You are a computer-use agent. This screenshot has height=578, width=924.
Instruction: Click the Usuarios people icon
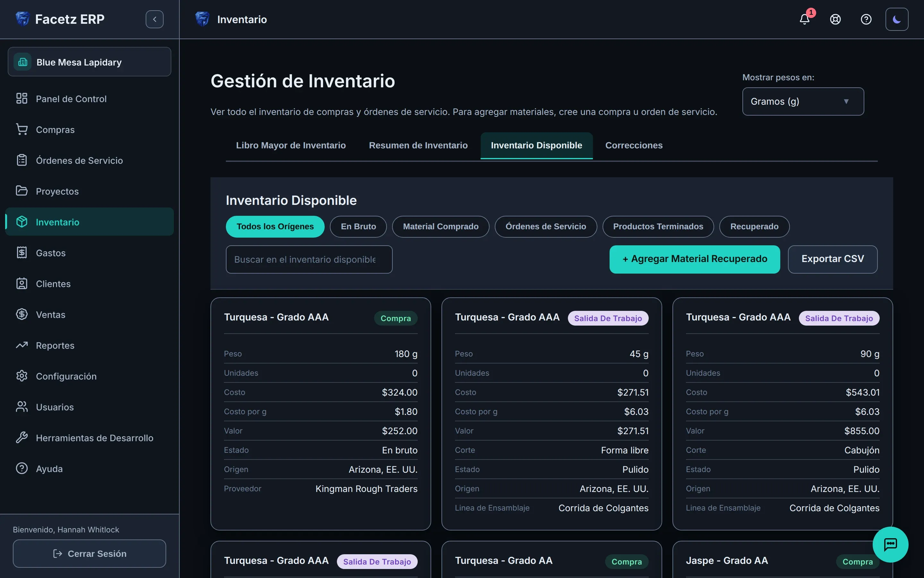(22, 407)
